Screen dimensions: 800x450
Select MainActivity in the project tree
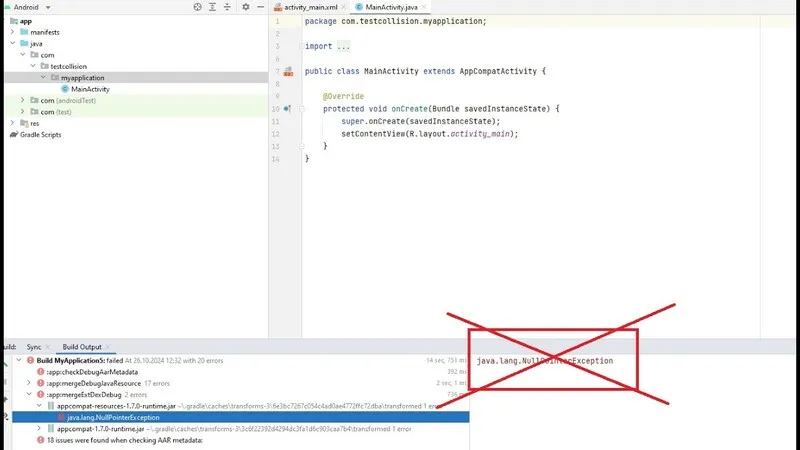pyautogui.click(x=90, y=89)
